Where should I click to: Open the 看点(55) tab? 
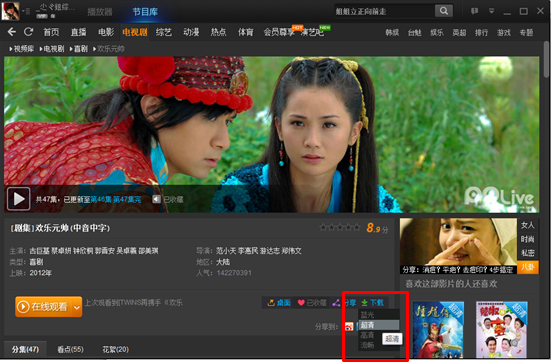(x=70, y=349)
